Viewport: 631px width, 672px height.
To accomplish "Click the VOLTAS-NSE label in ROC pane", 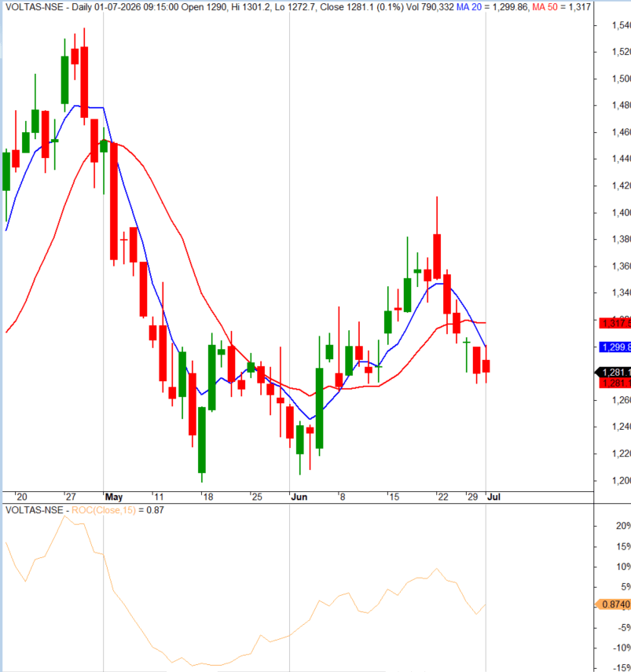I will [x=35, y=510].
